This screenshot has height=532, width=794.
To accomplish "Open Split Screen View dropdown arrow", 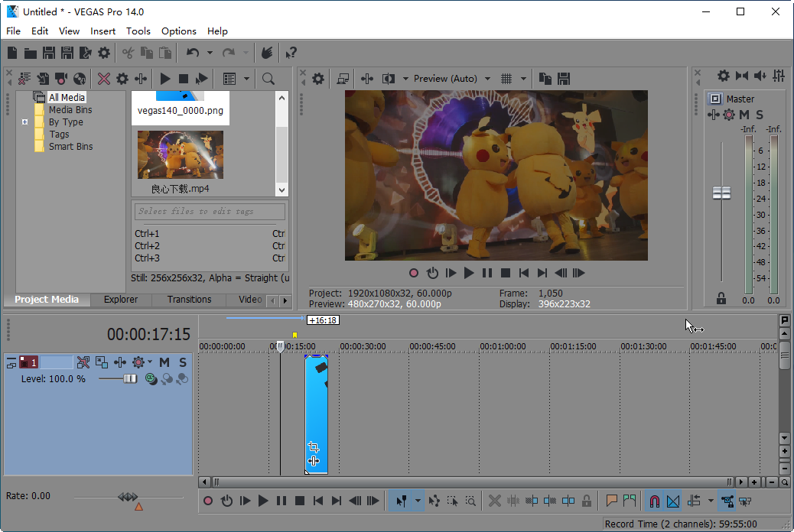I will pyautogui.click(x=405, y=79).
